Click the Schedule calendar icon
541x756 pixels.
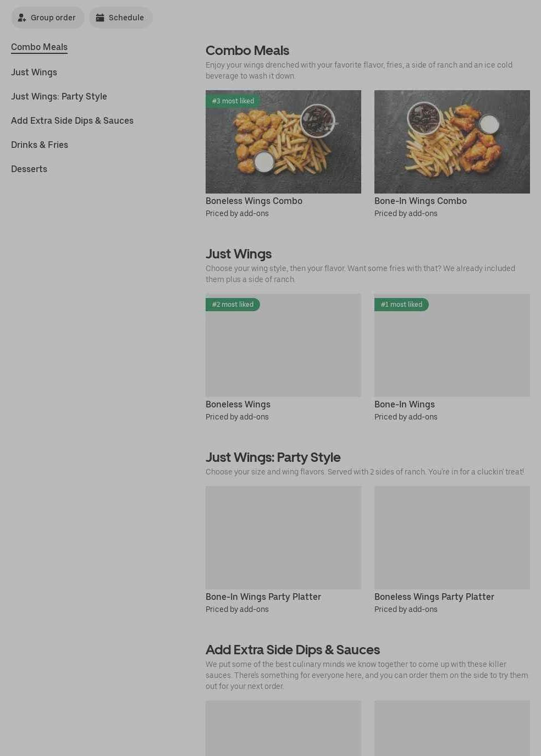[x=100, y=18]
